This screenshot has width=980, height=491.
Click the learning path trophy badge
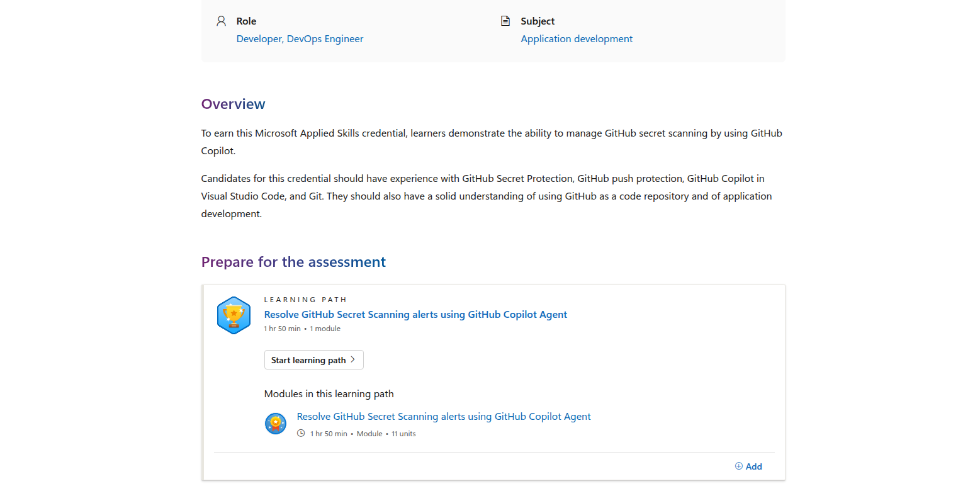coord(234,315)
